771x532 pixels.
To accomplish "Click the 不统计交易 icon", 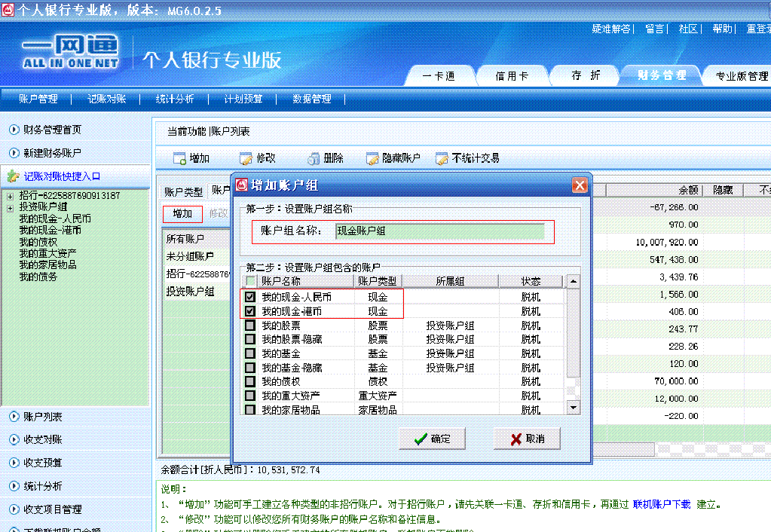I will coord(442,159).
